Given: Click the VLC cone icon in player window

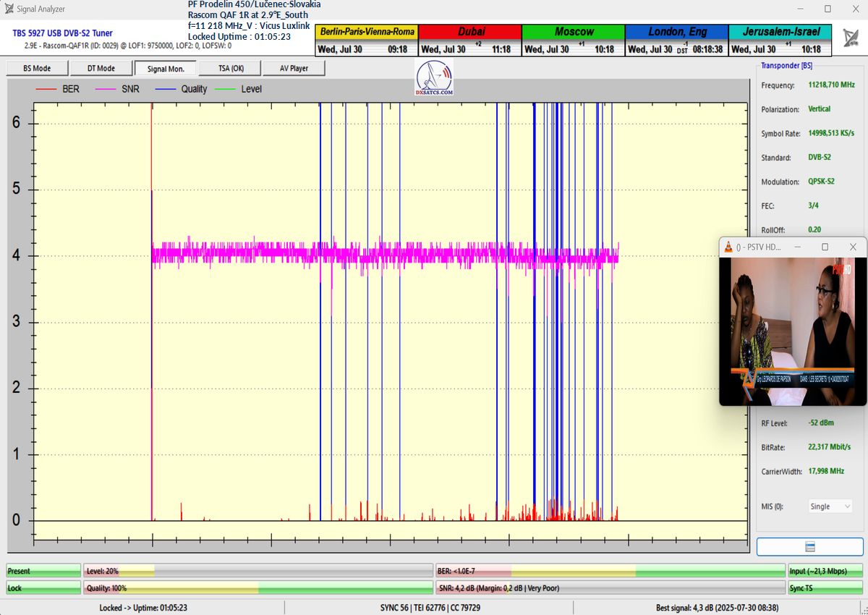Looking at the screenshot, I should [x=728, y=247].
